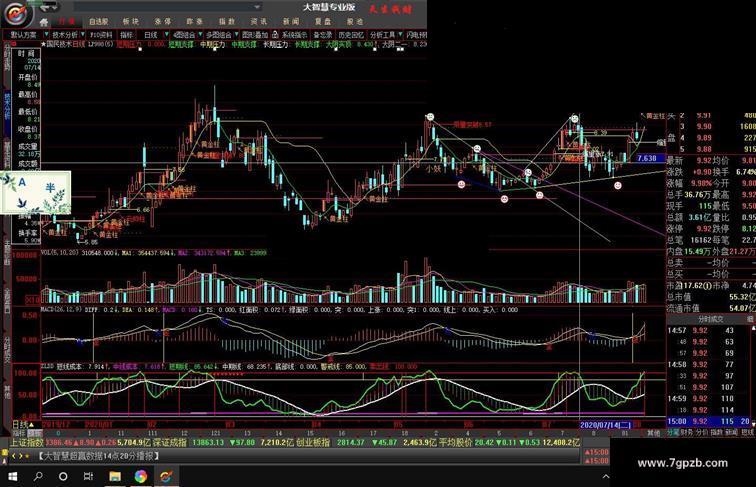Open Windows taskbar search
756x487 pixels.
(x=38, y=476)
